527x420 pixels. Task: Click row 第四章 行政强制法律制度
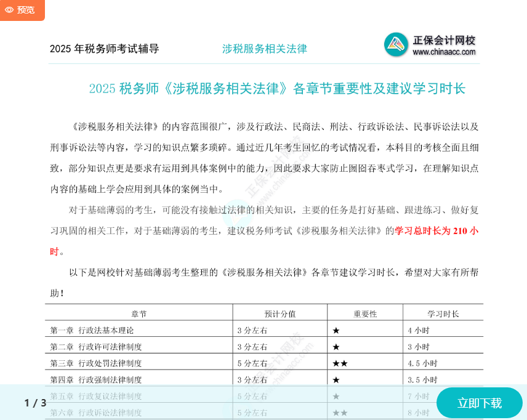tap(96, 379)
